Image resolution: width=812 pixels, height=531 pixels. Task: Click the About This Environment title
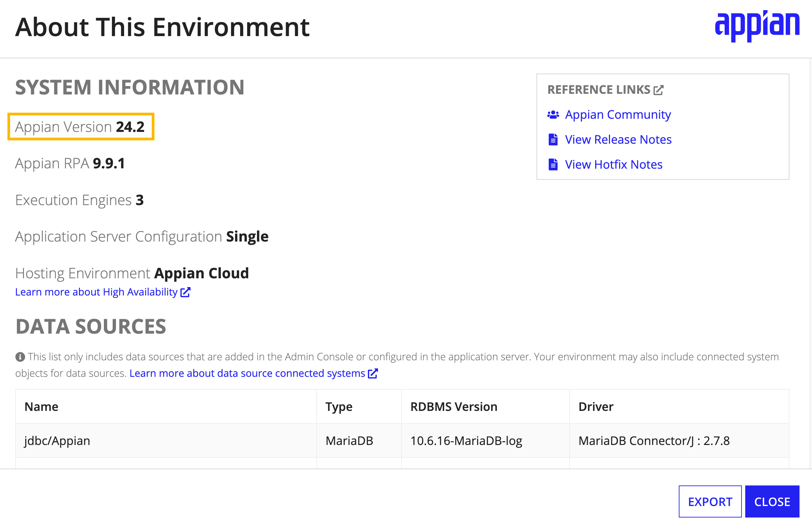(x=163, y=27)
